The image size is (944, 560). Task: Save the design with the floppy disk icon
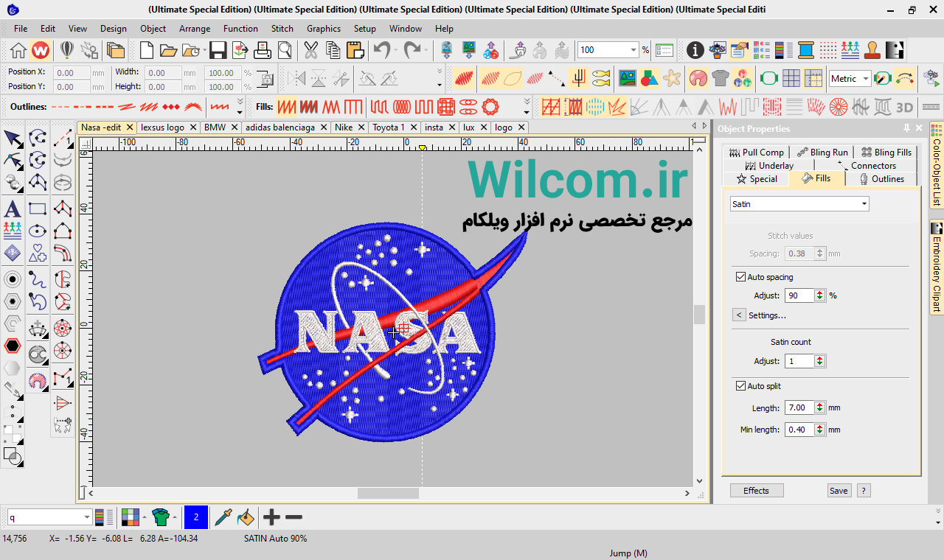(x=218, y=50)
